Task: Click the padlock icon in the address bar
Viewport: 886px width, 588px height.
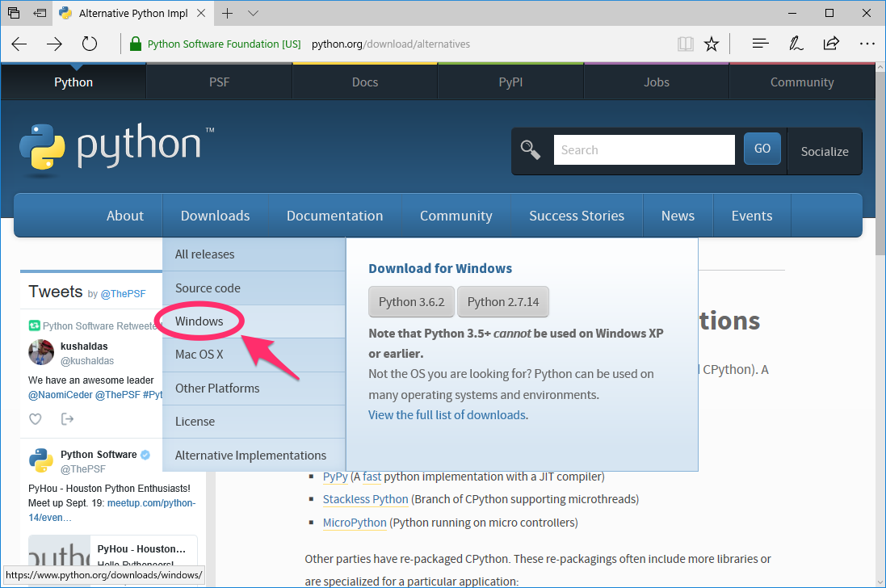Action: tap(134, 44)
